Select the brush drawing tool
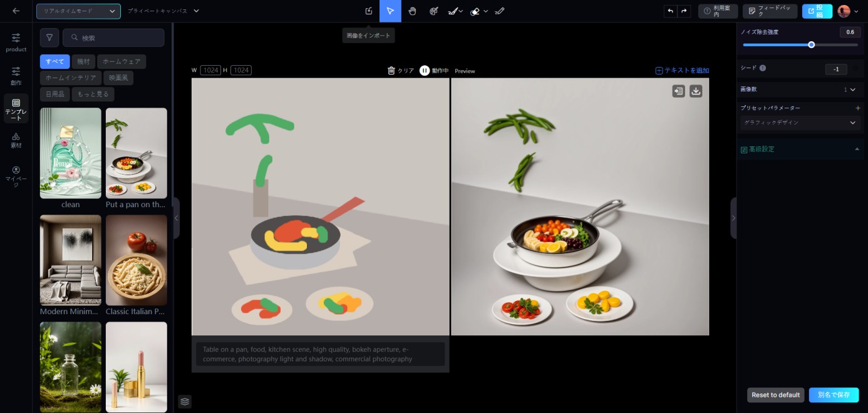This screenshot has width=868, height=413. coord(453,11)
